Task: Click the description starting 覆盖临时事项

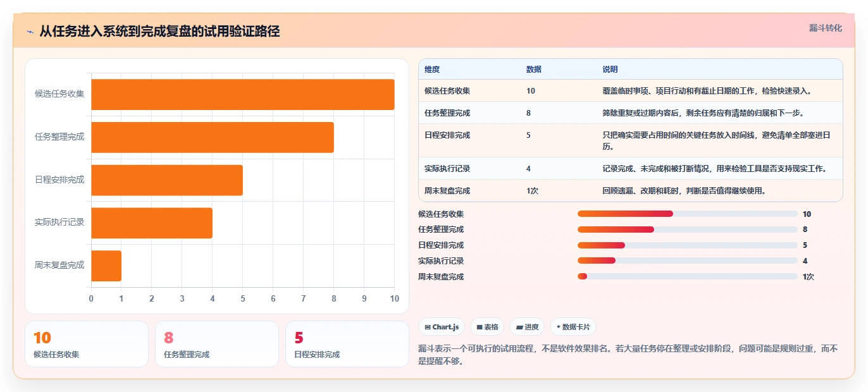Action: 707,90
